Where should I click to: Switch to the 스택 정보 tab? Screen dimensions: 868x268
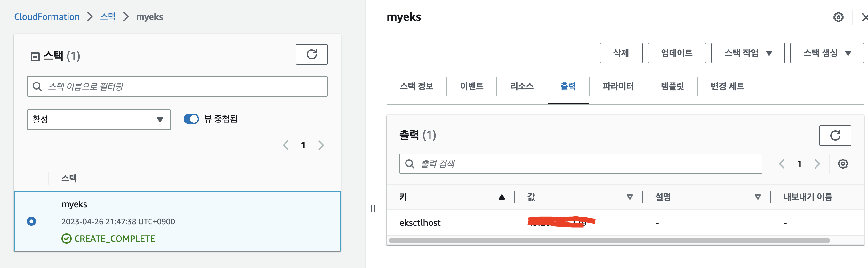[x=416, y=87]
